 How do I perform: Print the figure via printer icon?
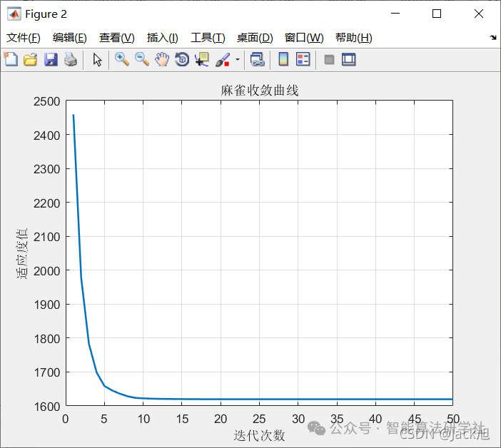(70, 59)
